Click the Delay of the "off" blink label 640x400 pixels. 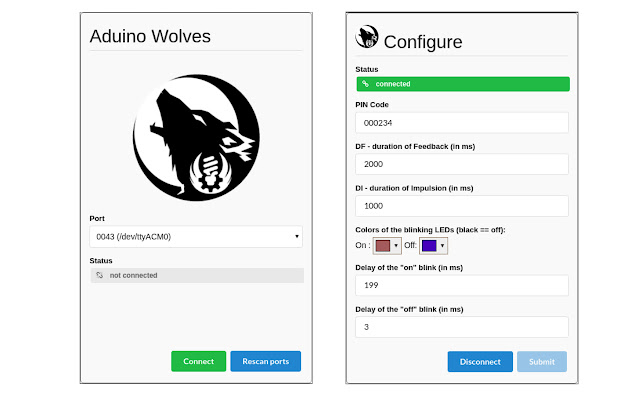[x=409, y=309]
